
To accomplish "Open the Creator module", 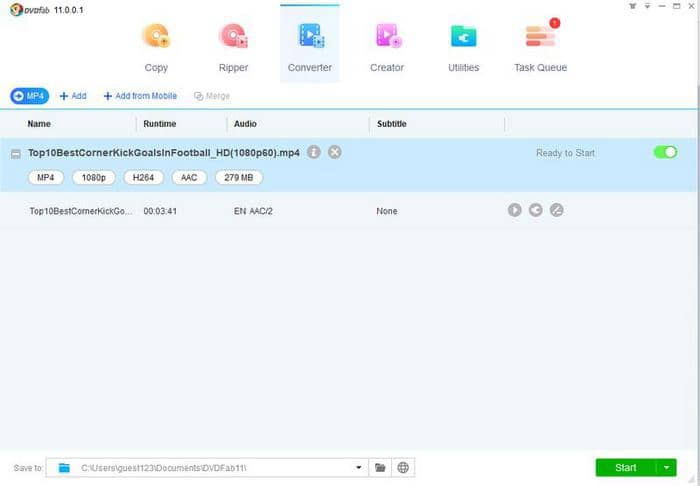I will (x=387, y=47).
